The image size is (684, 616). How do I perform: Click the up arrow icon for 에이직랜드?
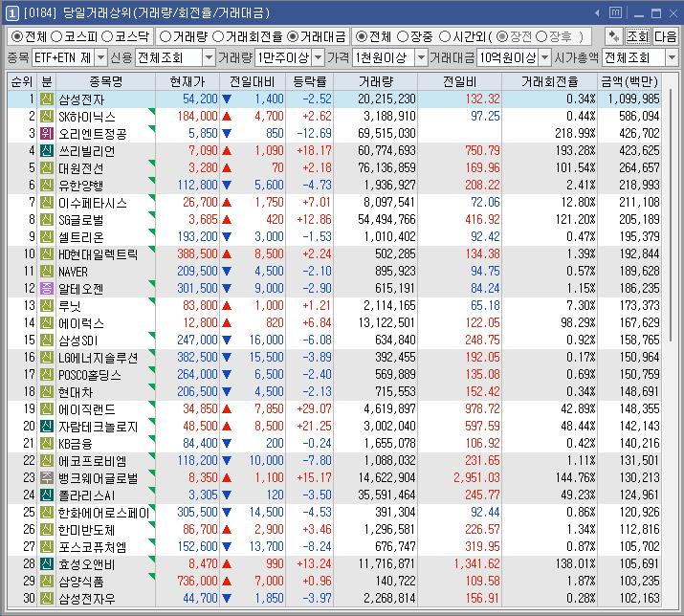tap(227, 408)
